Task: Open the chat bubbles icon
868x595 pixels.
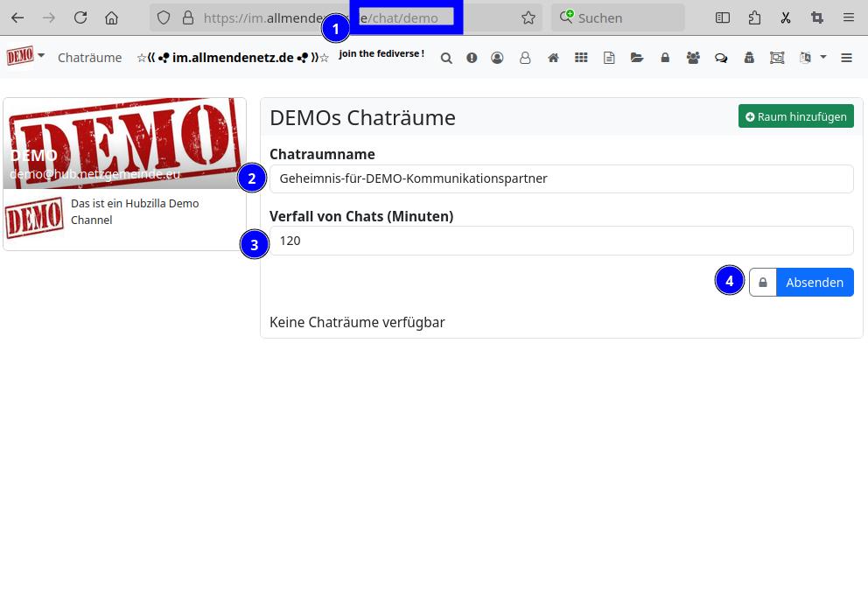Action: tap(721, 58)
